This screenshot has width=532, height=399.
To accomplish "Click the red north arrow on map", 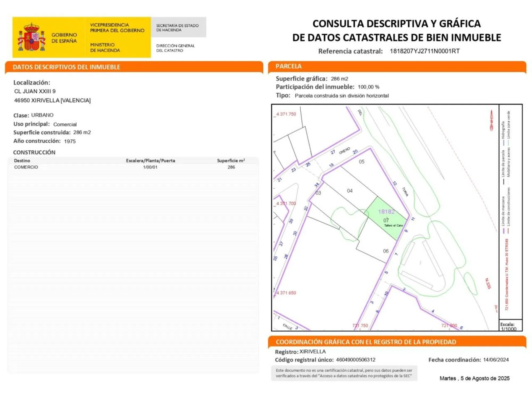I will (x=491, y=120).
